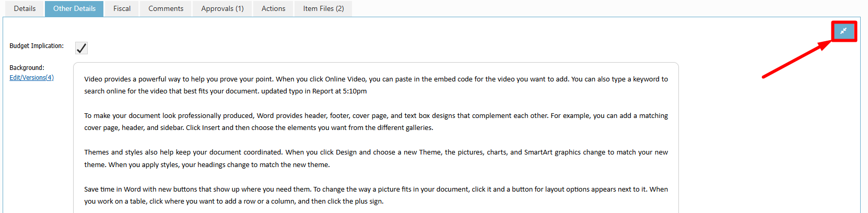Click the paragraph starting 'Save time in Word'
868x213 pixels.
click(x=376, y=195)
